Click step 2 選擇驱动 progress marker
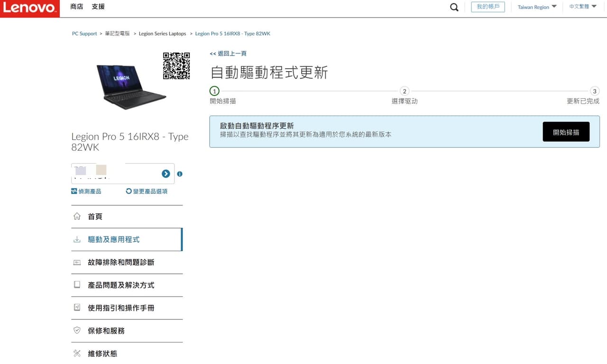Viewport: 607px width, 364px height. [x=405, y=91]
